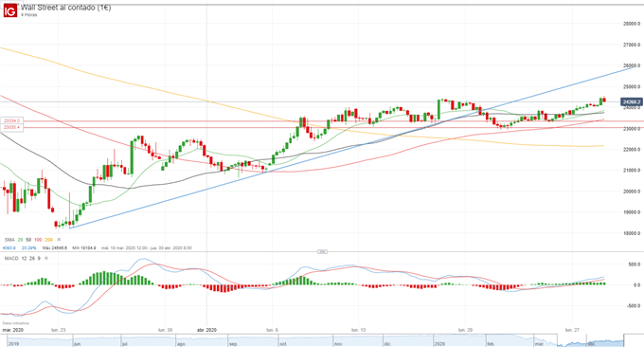Remove the SMA indicator with its X

pos(59,239)
